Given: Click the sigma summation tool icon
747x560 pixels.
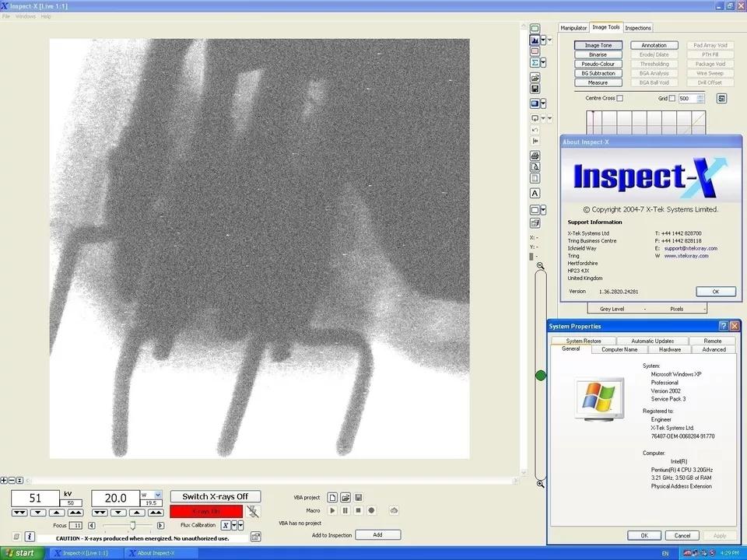Looking at the screenshot, I should coord(535,63).
